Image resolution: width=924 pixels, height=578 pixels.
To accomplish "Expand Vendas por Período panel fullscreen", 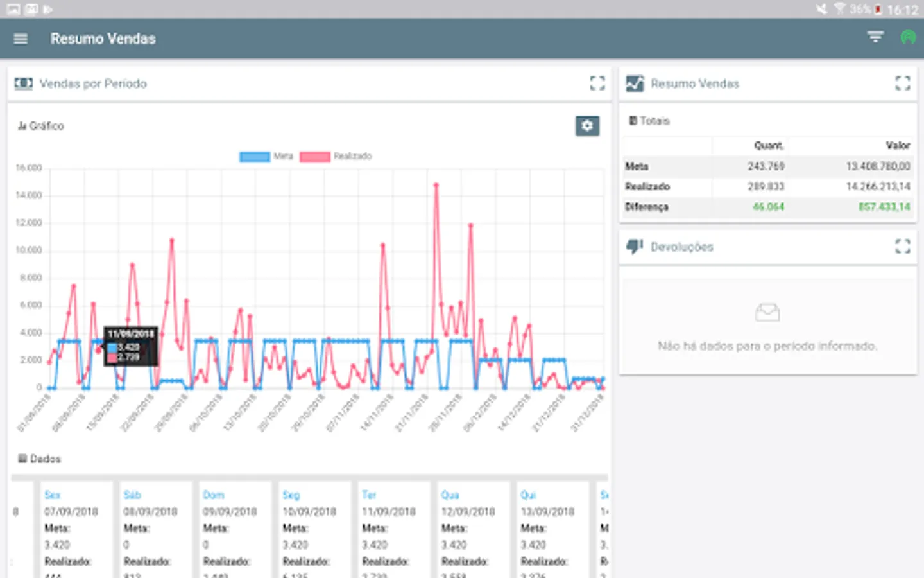I will pyautogui.click(x=597, y=83).
